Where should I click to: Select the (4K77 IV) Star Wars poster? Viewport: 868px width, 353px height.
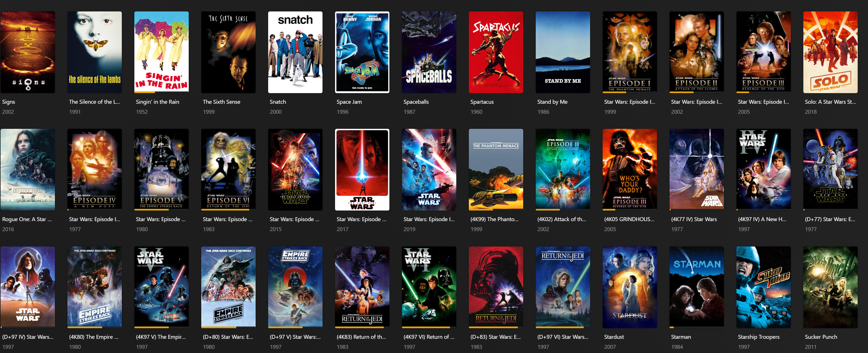coord(697,170)
